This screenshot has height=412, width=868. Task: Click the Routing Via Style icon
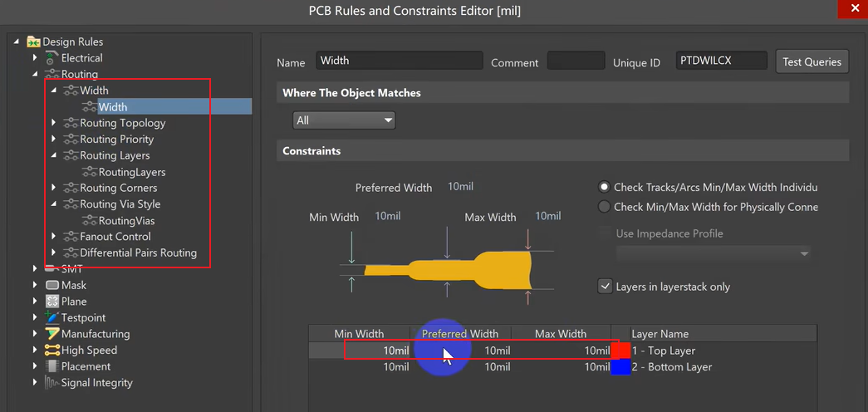(x=71, y=204)
